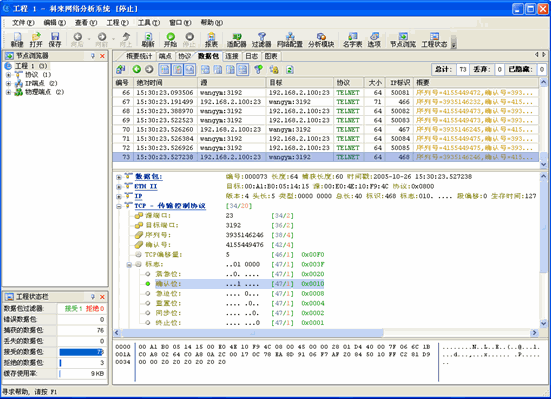Toggle the pin on 工程状态栏 panel

pyautogui.click(x=93, y=297)
